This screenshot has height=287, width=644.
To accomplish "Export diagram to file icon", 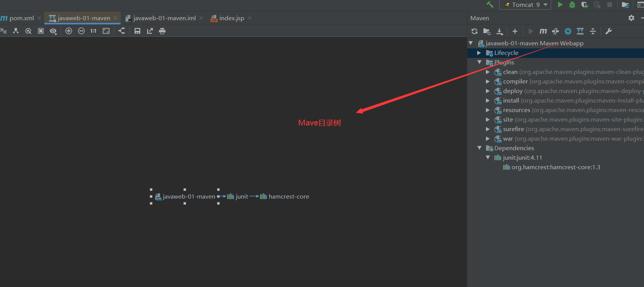I will [x=150, y=31].
